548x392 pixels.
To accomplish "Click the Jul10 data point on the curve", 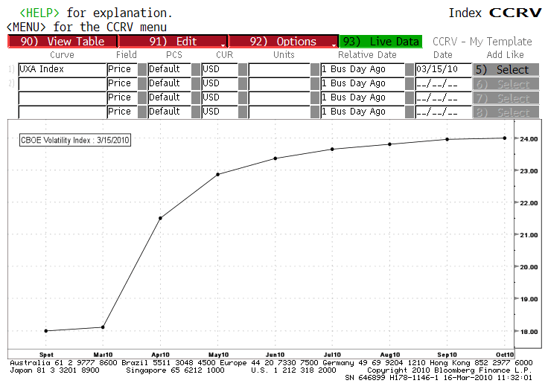I will (332, 149).
